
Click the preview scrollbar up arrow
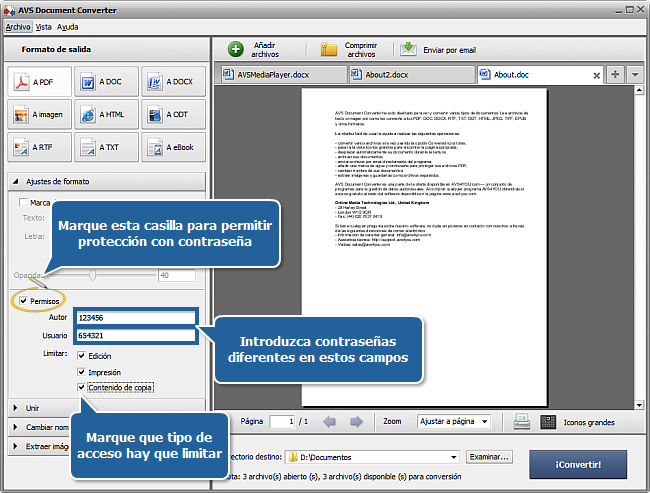(x=639, y=90)
